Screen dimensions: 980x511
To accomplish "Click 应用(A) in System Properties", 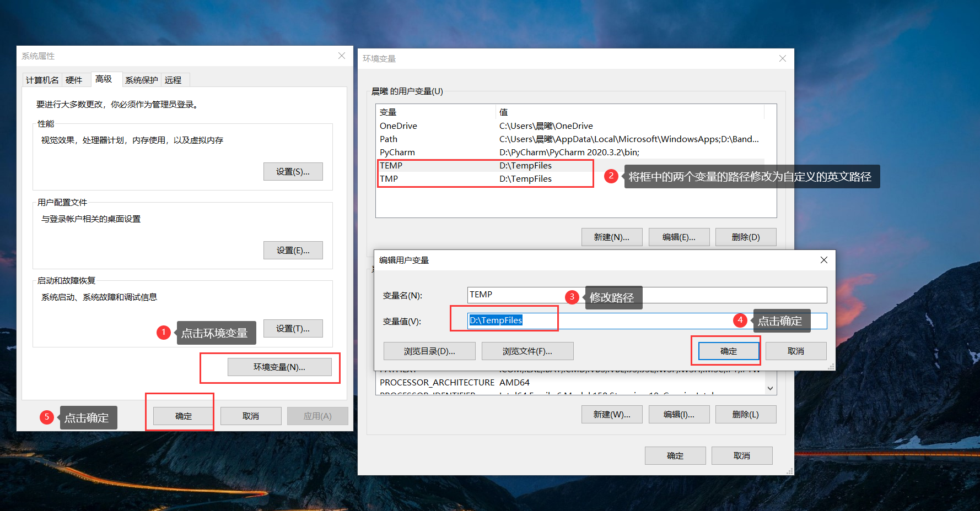I will click(x=317, y=416).
